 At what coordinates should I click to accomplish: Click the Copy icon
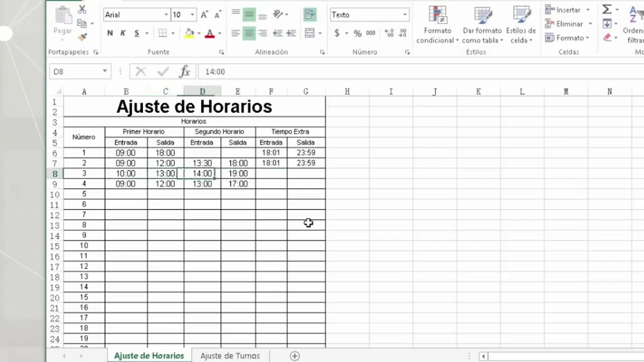click(82, 23)
